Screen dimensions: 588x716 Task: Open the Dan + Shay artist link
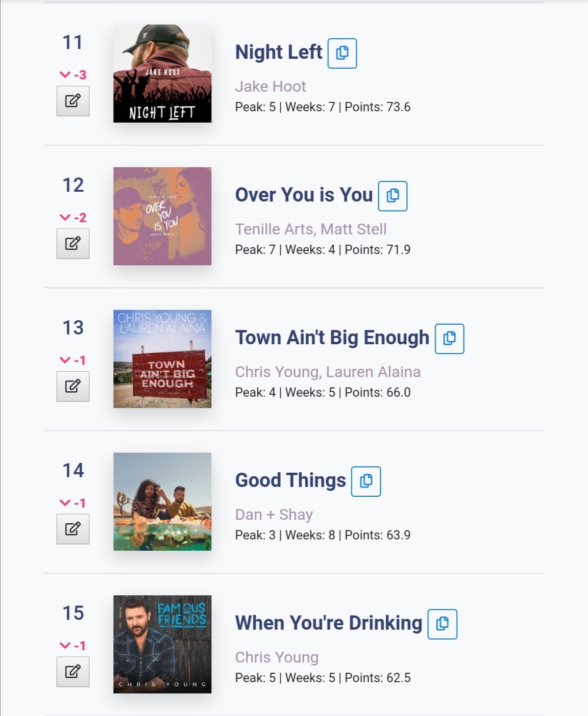pyautogui.click(x=274, y=515)
